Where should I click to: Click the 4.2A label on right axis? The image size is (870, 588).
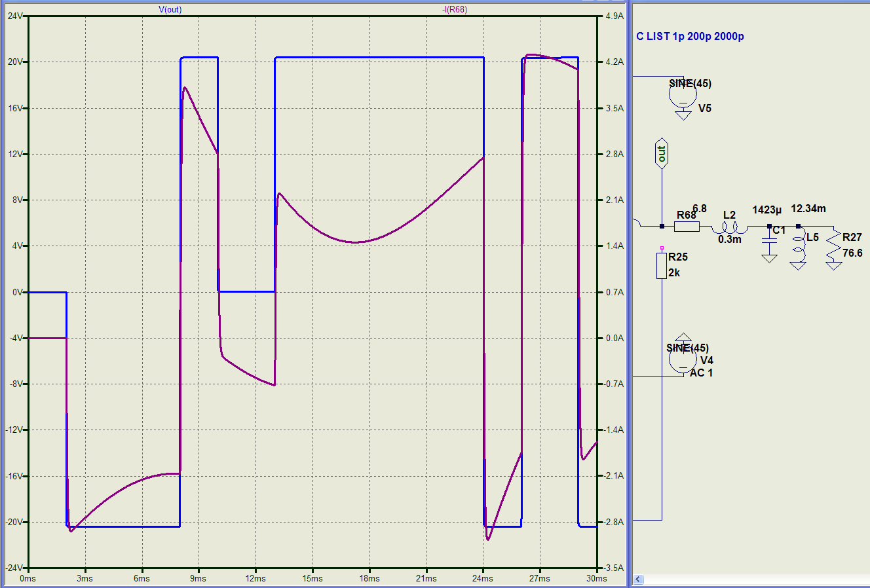tap(615, 62)
